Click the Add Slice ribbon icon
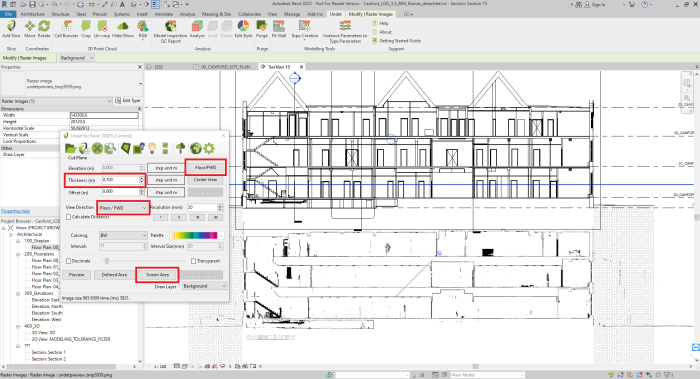The width and height of the screenshot is (700, 379). click(x=11, y=29)
